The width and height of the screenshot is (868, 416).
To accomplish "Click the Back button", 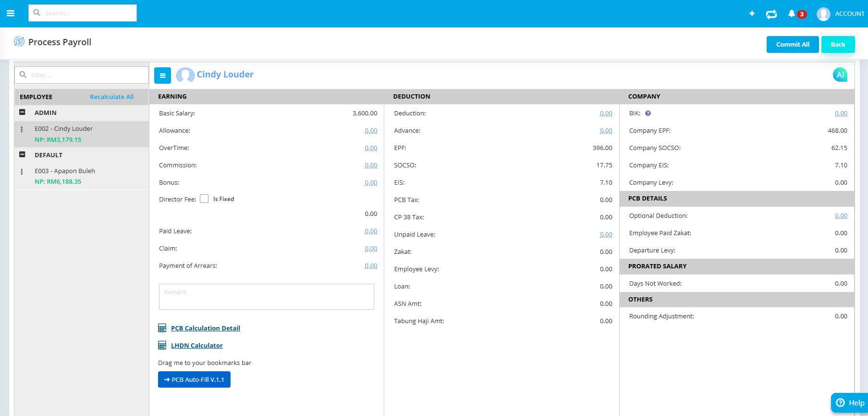I will pos(838,44).
